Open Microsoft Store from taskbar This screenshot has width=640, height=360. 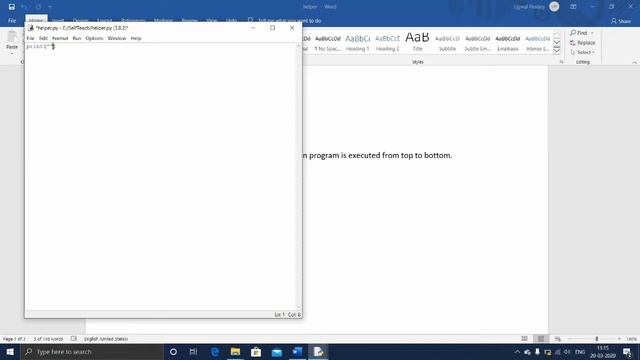point(256,351)
